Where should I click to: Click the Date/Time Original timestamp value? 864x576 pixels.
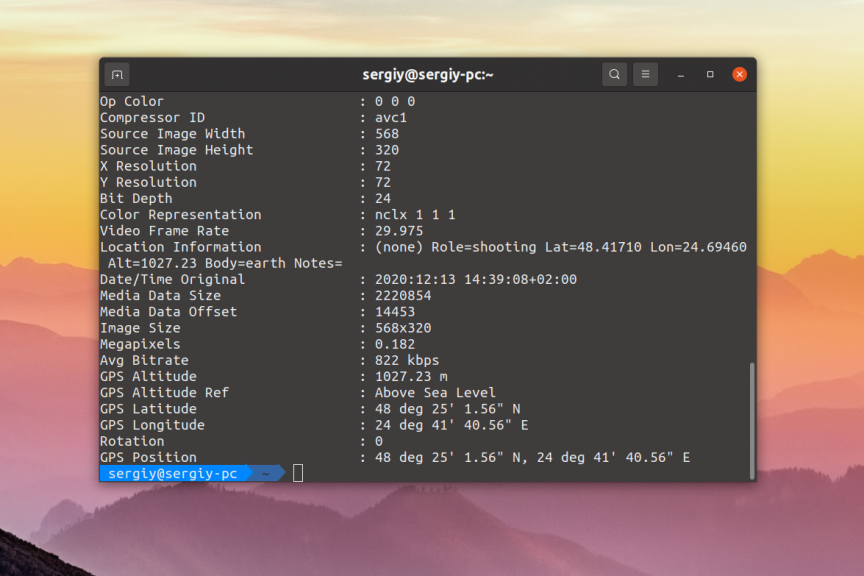pos(475,279)
